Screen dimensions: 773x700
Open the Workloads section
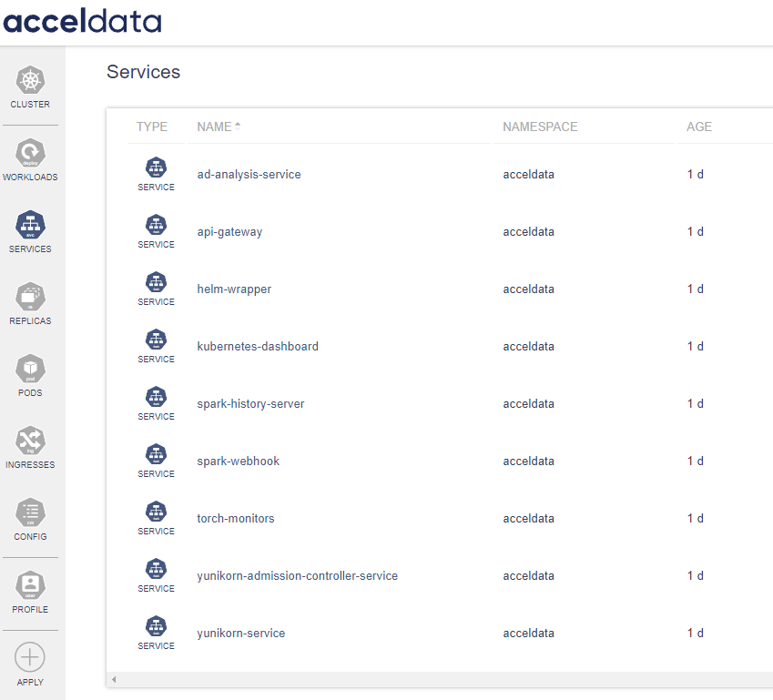pyautogui.click(x=30, y=159)
